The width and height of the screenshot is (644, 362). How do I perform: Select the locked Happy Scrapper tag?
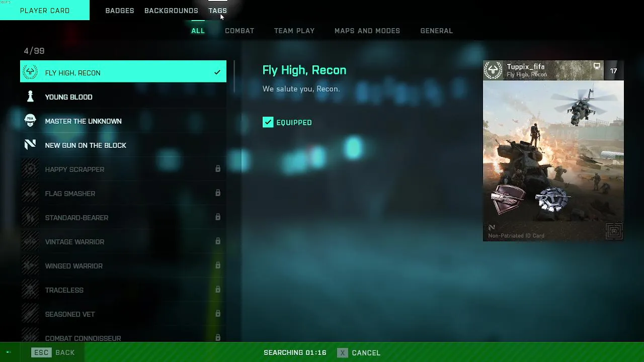pyautogui.click(x=123, y=169)
